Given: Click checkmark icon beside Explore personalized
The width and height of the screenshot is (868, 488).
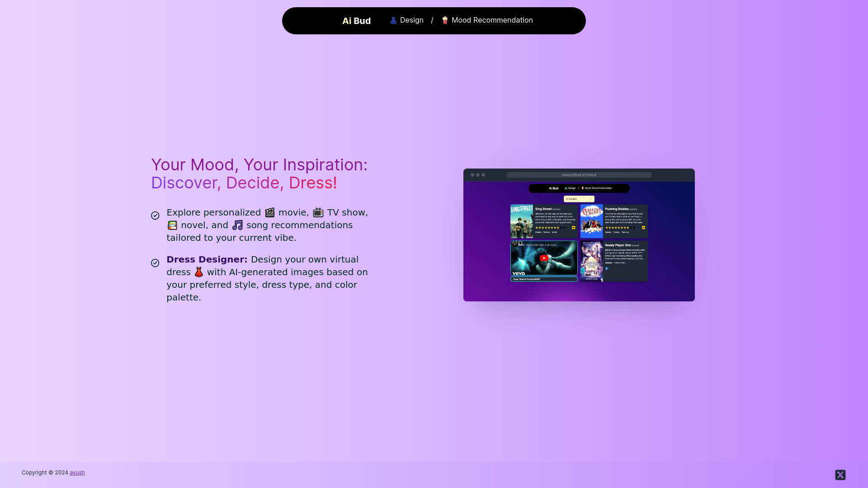Looking at the screenshot, I should pos(155,216).
